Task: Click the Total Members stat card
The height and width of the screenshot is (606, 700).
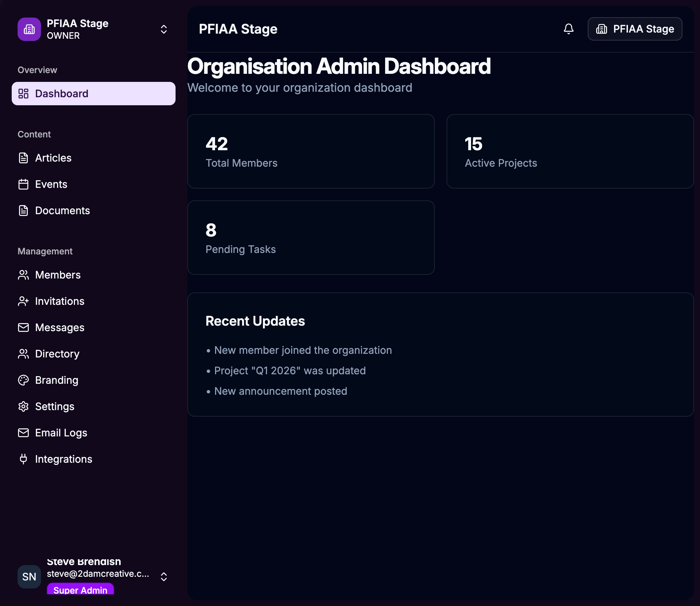Action: point(311,151)
